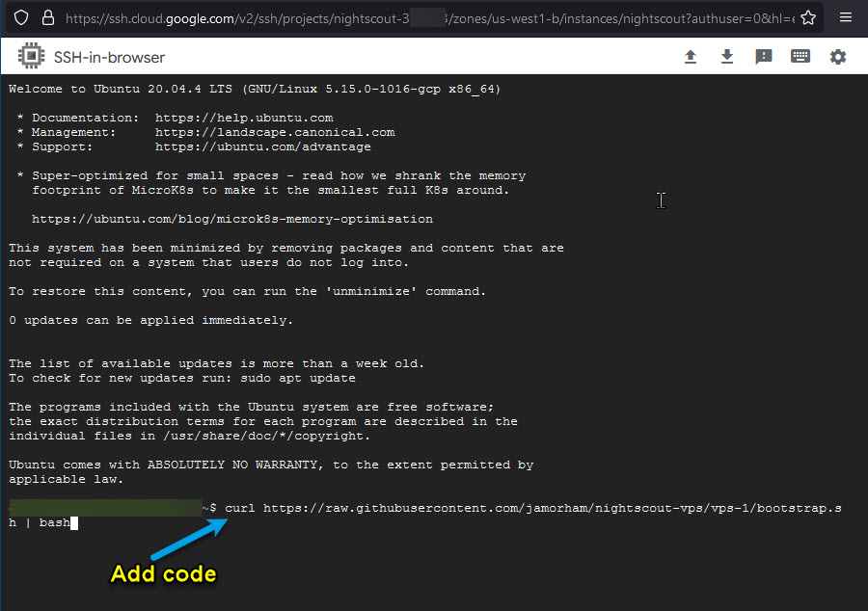The height and width of the screenshot is (611, 868).
Task: Bookmark this page with the star icon
Action: tap(808, 17)
